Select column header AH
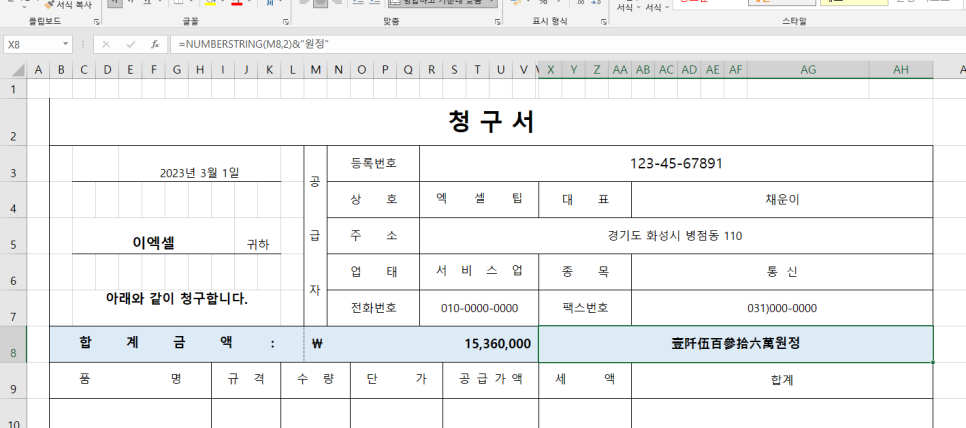 point(901,70)
